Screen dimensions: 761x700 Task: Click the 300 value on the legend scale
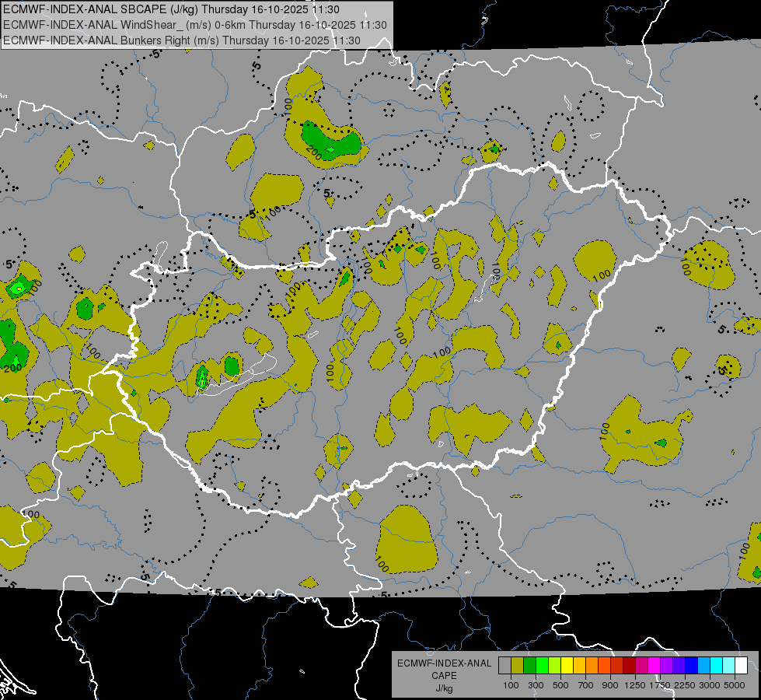click(536, 685)
